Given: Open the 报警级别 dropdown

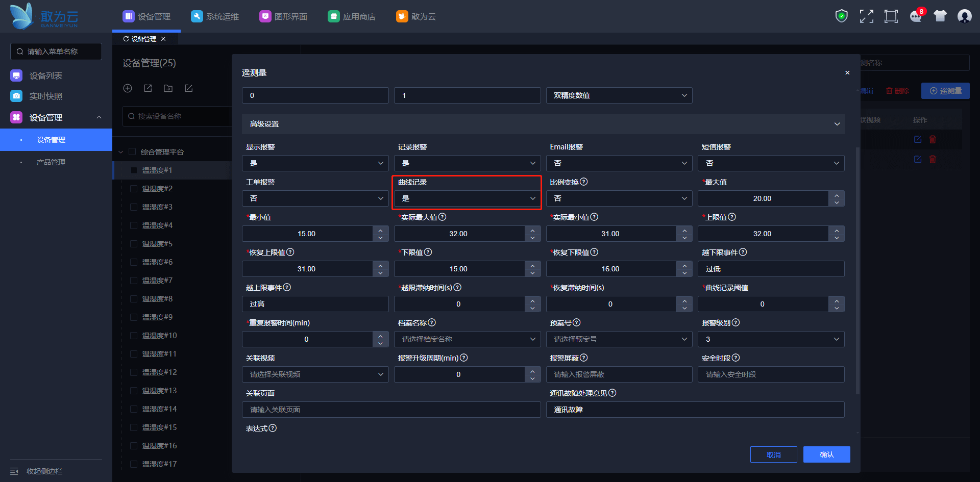Looking at the screenshot, I should 771,339.
